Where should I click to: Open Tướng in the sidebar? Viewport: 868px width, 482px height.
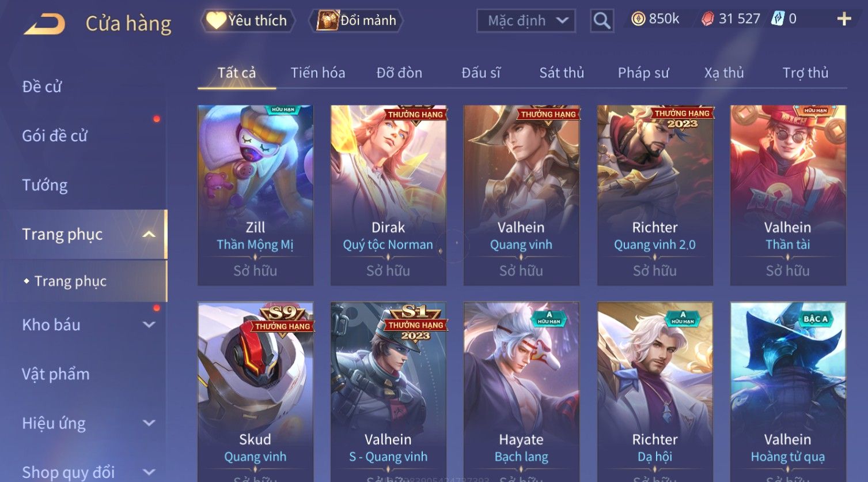45,185
